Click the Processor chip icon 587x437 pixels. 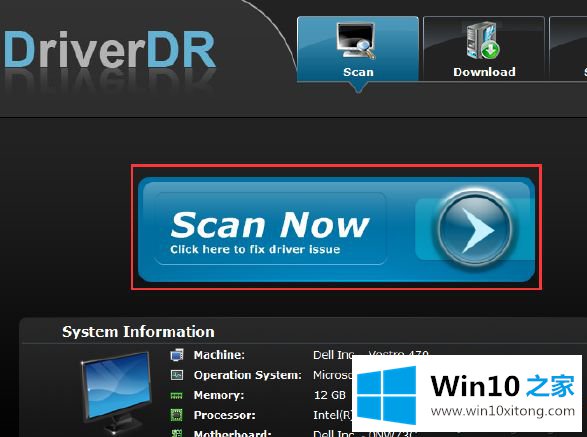click(x=177, y=415)
